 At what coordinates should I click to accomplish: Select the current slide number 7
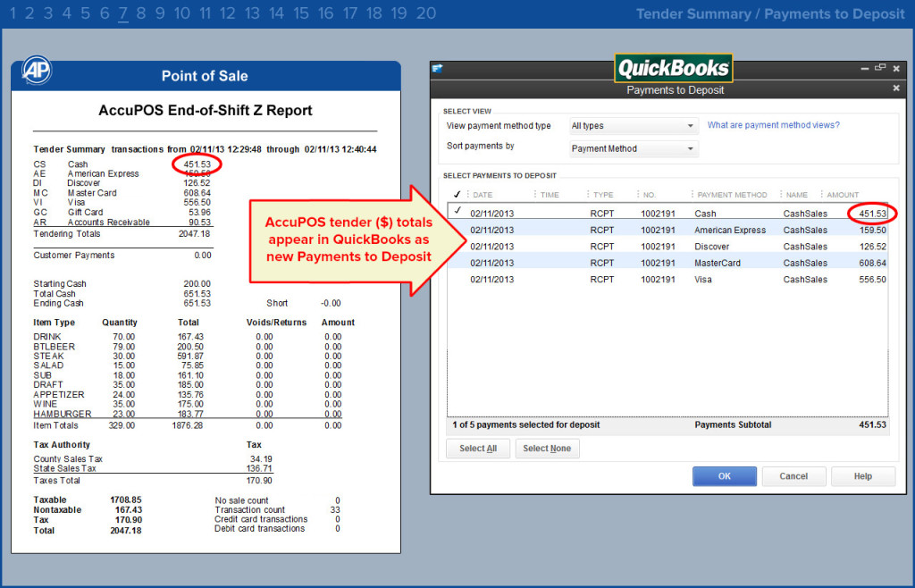[x=122, y=13]
